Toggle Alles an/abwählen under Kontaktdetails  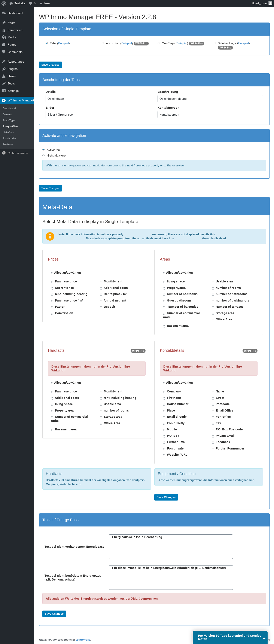(x=164, y=383)
